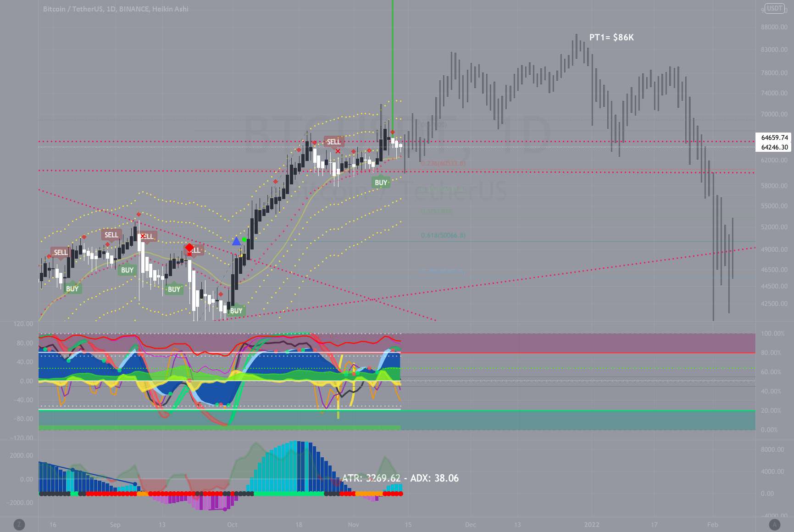
Task: Click the 49000.00 price axis label
Action: [774, 249]
